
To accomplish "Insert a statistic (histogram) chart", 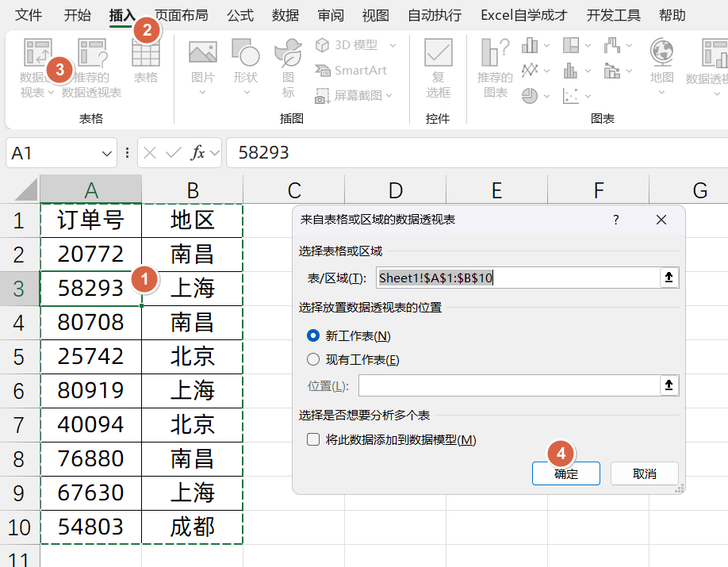I will click(x=571, y=71).
